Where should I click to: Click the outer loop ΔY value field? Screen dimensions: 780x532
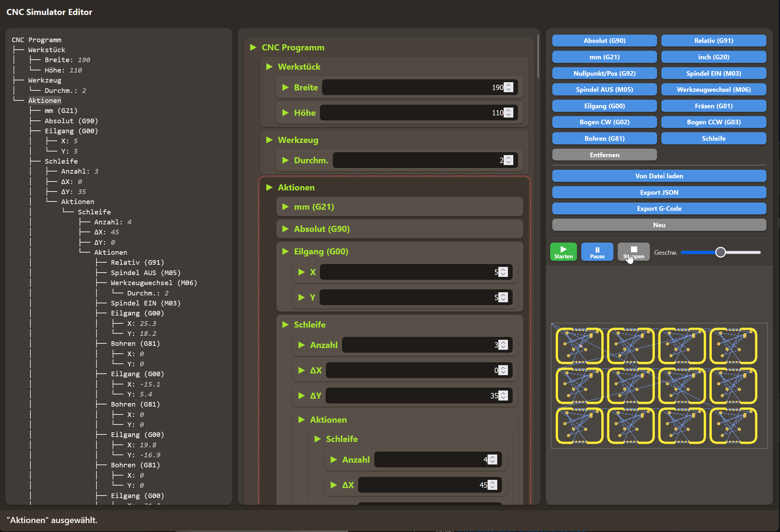tap(419, 396)
